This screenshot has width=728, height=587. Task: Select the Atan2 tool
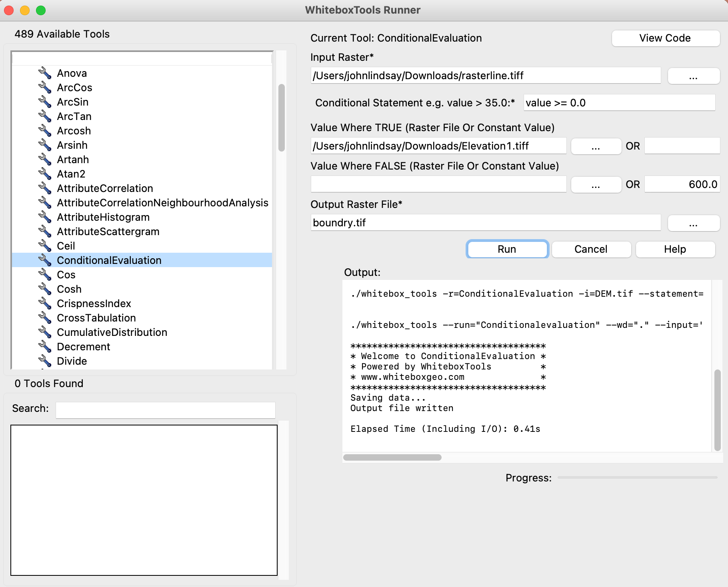[71, 174]
